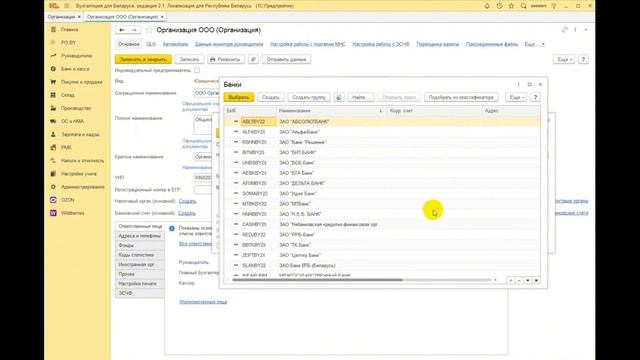Jump to list end with last arrow button
640x360 pixels.
(x=536, y=280)
